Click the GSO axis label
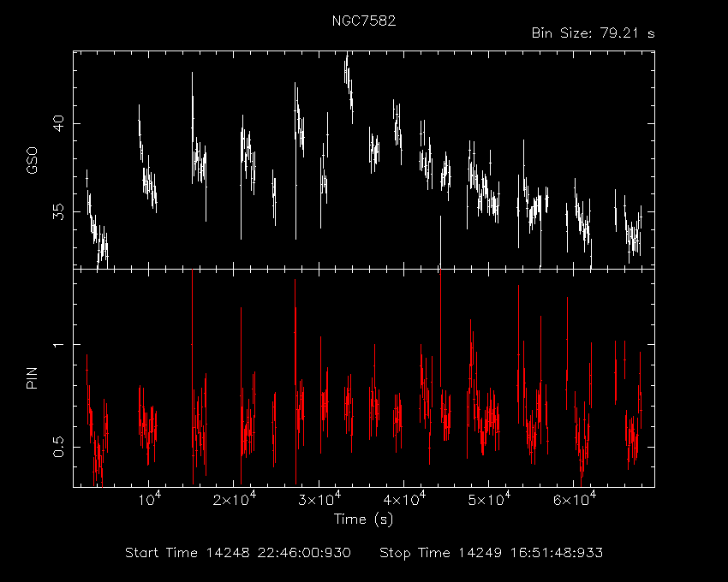 tap(32, 160)
